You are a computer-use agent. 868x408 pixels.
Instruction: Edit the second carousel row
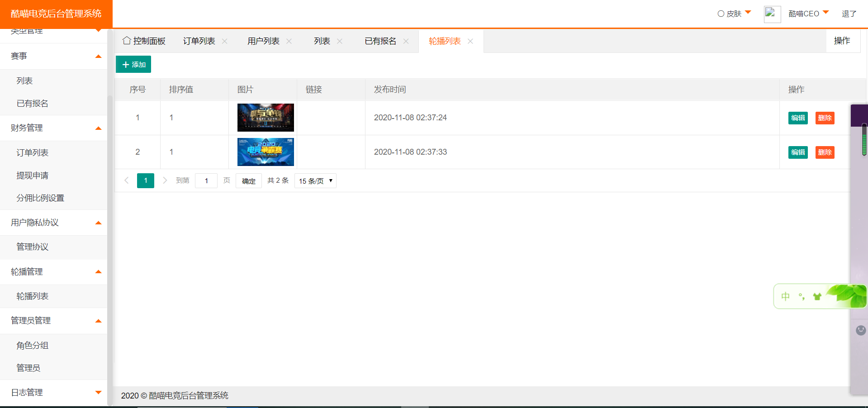pyautogui.click(x=798, y=152)
